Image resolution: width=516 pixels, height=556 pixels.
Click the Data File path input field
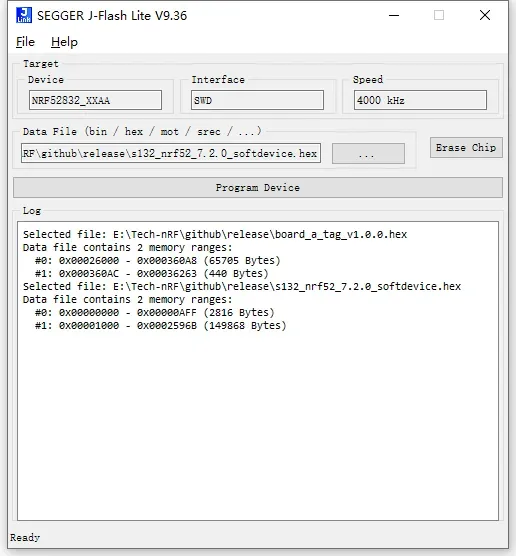click(x=171, y=153)
